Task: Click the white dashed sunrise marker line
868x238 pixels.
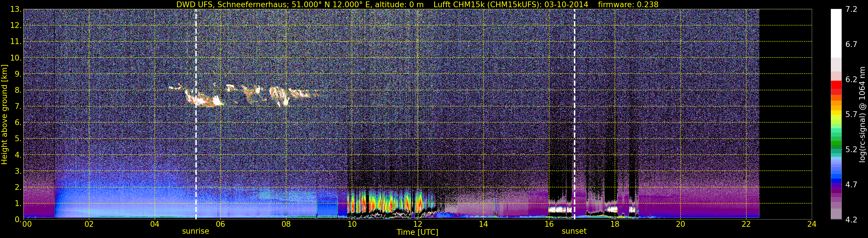Action: pyautogui.click(x=196, y=114)
